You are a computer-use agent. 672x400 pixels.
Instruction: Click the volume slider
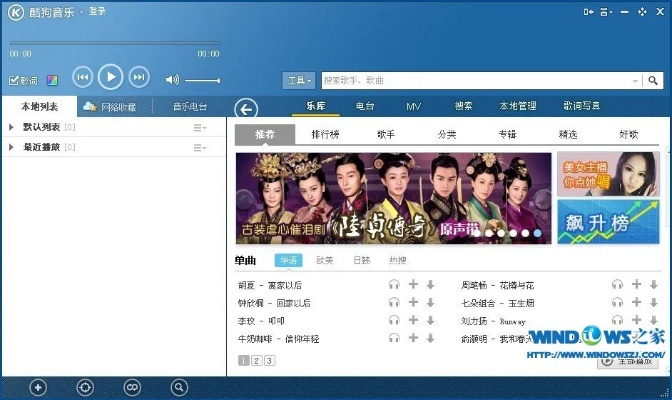[203, 79]
